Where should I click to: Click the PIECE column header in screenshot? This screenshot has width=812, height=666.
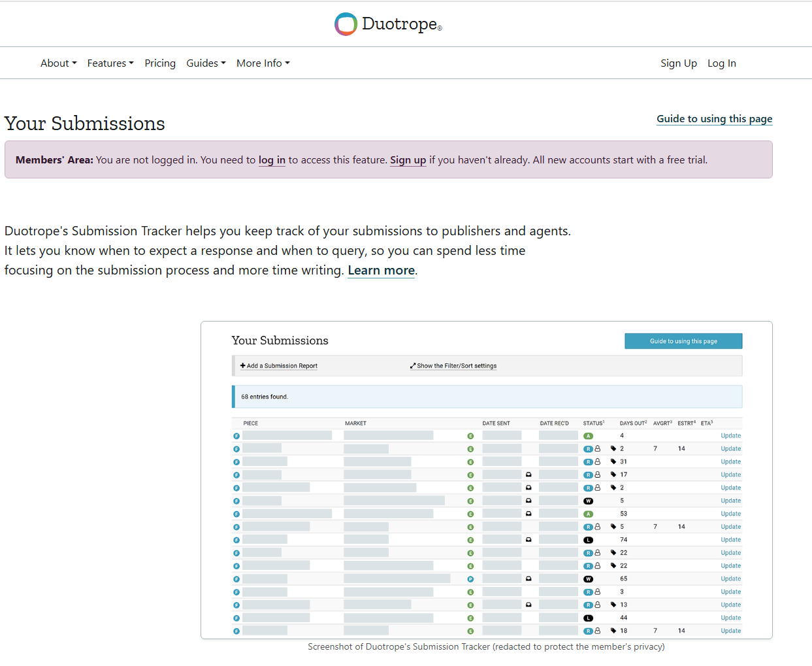[251, 424]
